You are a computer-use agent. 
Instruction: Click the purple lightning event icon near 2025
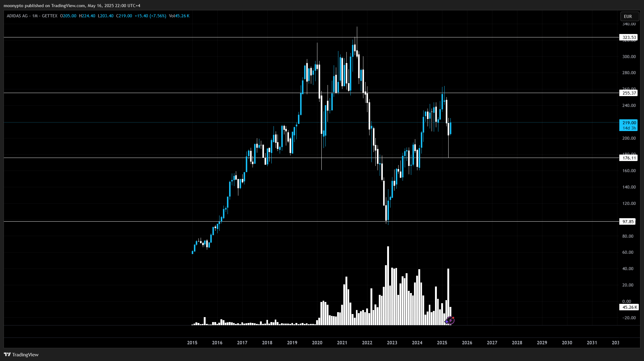point(450,320)
